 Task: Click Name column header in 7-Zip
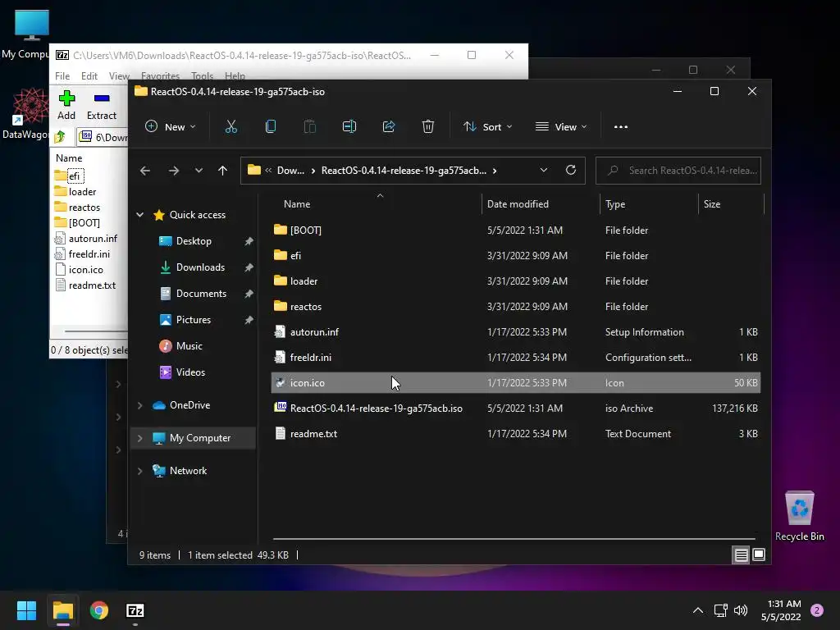pyautogui.click(x=69, y=158)
